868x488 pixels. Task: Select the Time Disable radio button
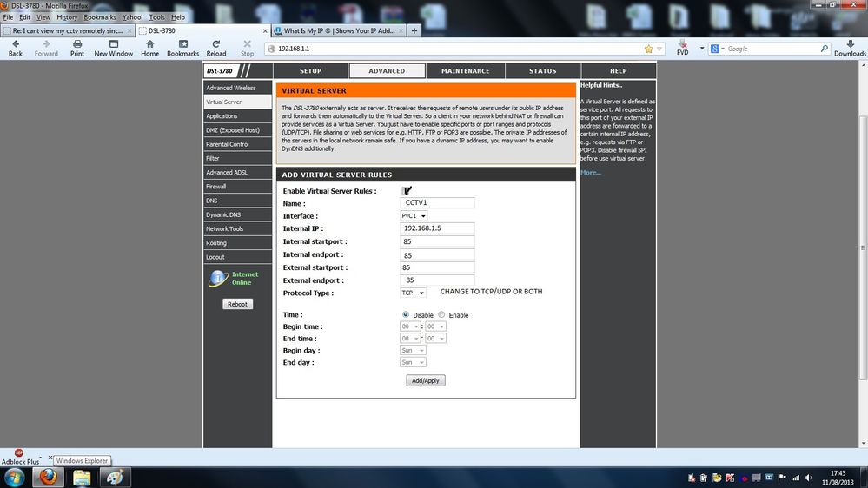tap(406, 314)
